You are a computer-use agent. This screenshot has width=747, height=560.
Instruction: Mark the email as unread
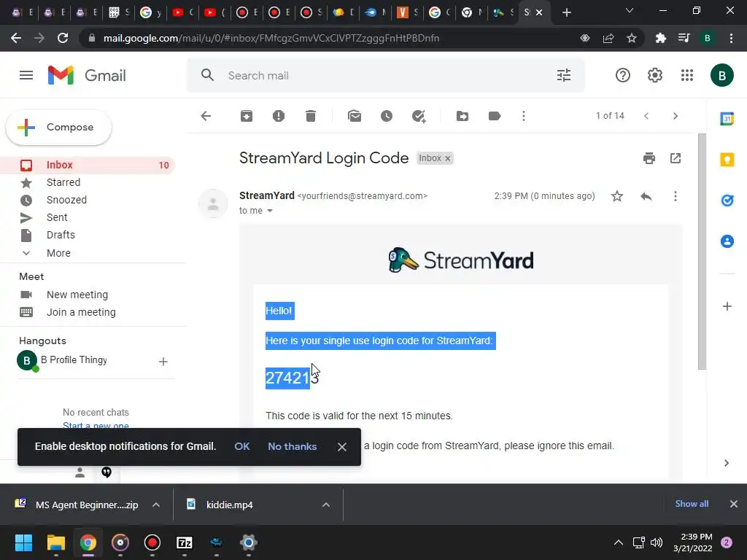pos(355,116)
